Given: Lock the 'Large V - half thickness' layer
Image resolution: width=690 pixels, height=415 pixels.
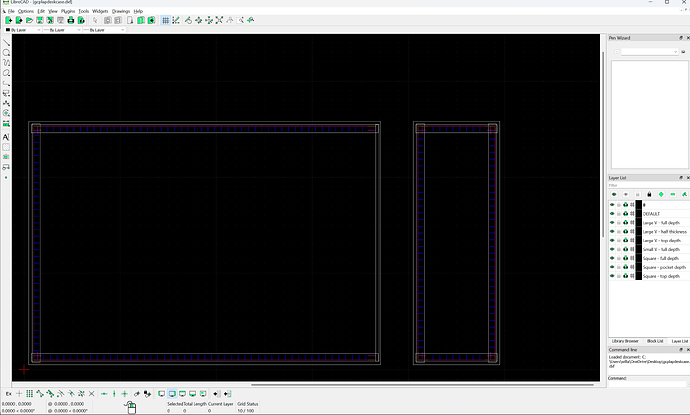Looking at the screenshot, I should (619, 231).
